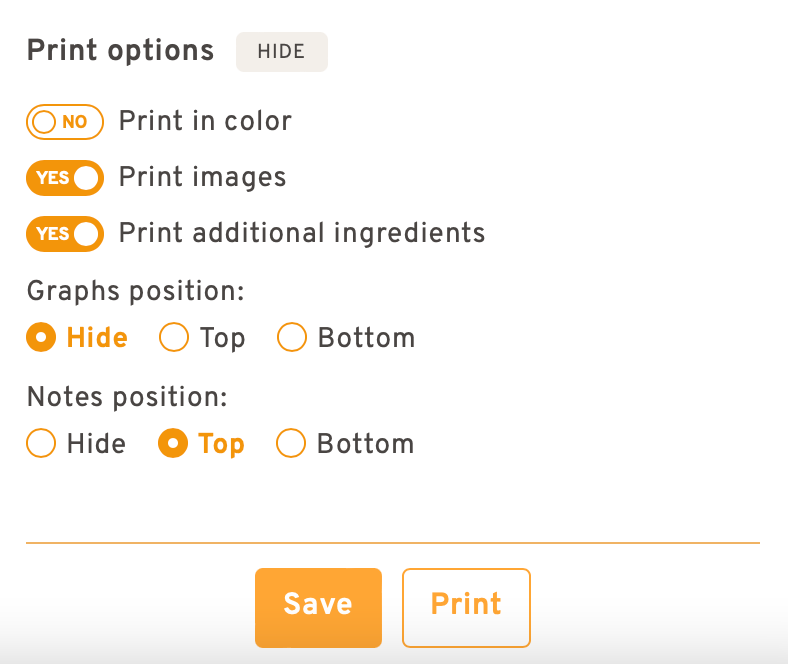Click the outlined Print button
Screen dimensions: 788x664
point(466,604)
